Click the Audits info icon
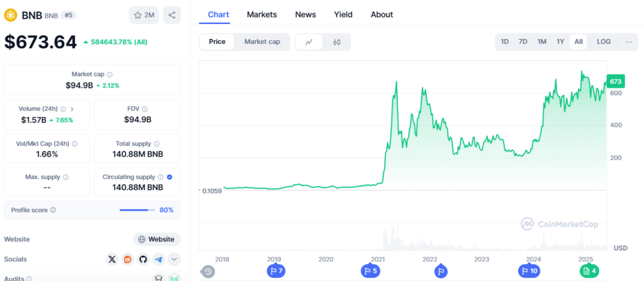Image resolution: width=644 pixels, height=281 pixels. 29,278
